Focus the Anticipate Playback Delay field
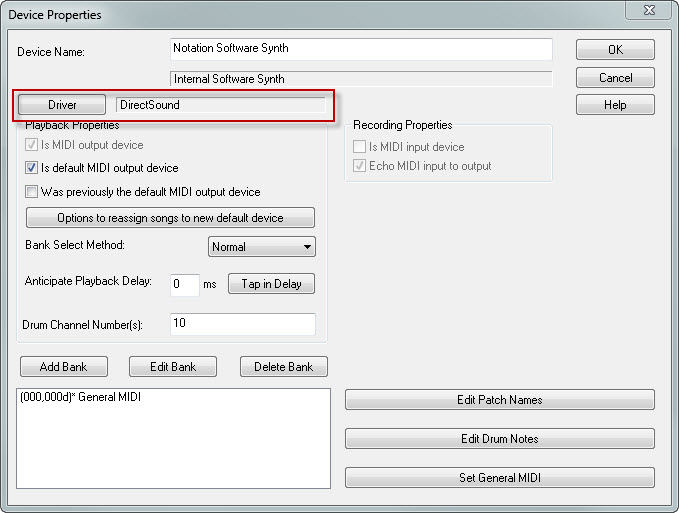 tap(184, 284)
